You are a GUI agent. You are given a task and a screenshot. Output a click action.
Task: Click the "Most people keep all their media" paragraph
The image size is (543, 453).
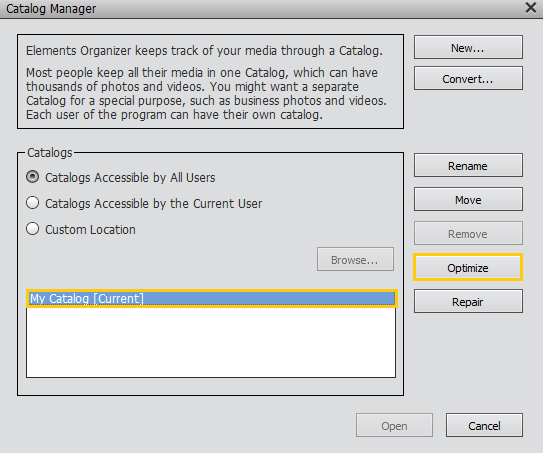(x=206, y=94)
